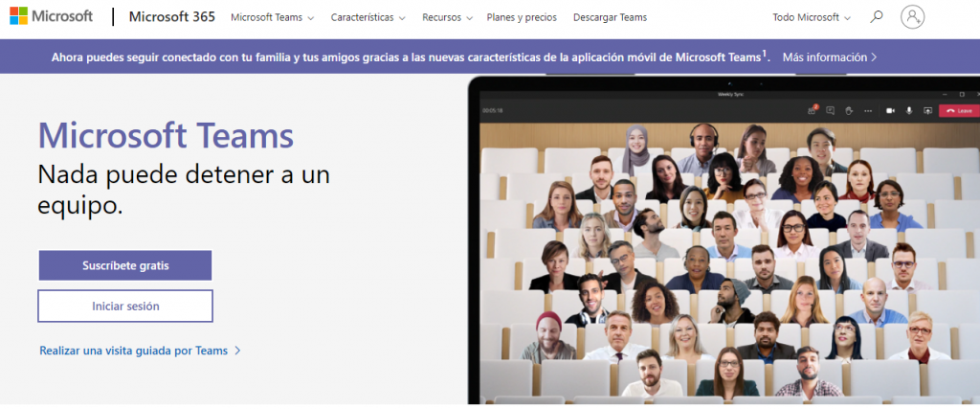Open Descargar Teams page
This screenshot has height=409, width=980.
[610, 17]
